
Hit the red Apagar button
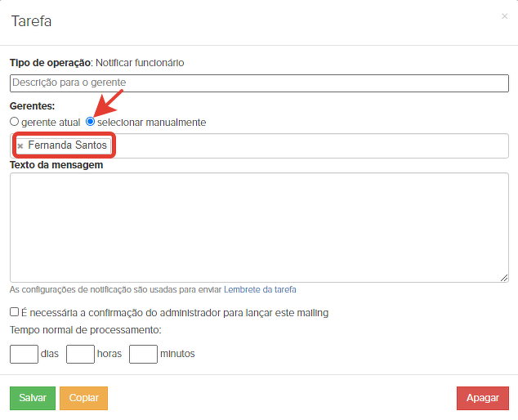[x=482, y=398]
